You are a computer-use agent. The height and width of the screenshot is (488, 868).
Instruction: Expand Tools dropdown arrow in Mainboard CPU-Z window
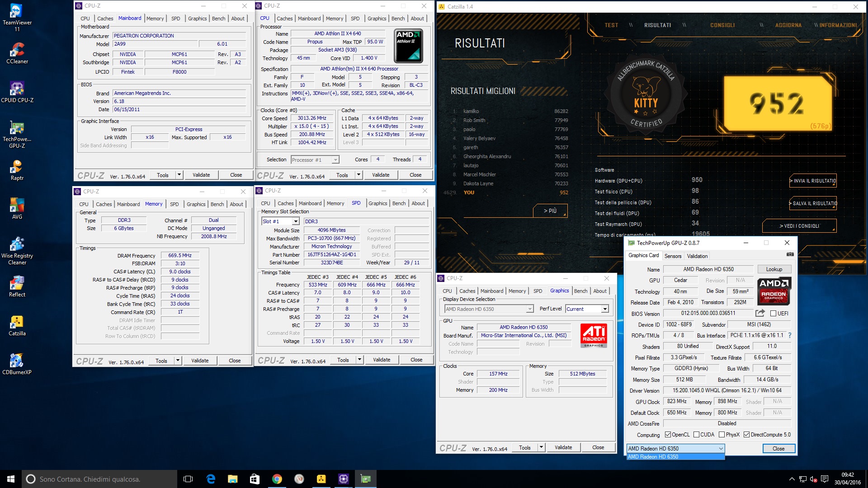(179, 175)
